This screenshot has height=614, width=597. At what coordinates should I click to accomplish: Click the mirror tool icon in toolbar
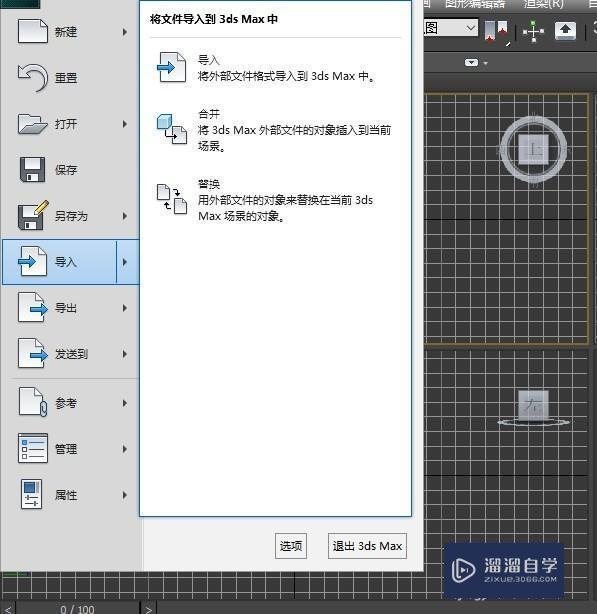[496, 31]
